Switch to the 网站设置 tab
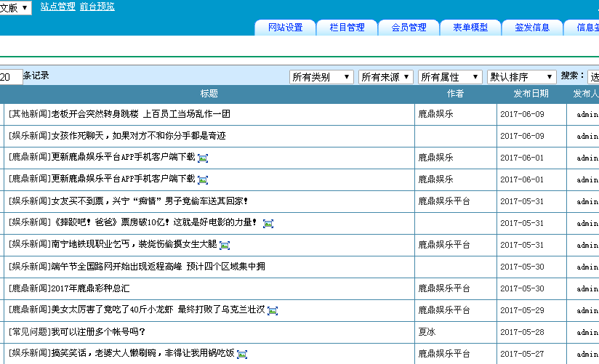The image size is (599, 364). 285,28
